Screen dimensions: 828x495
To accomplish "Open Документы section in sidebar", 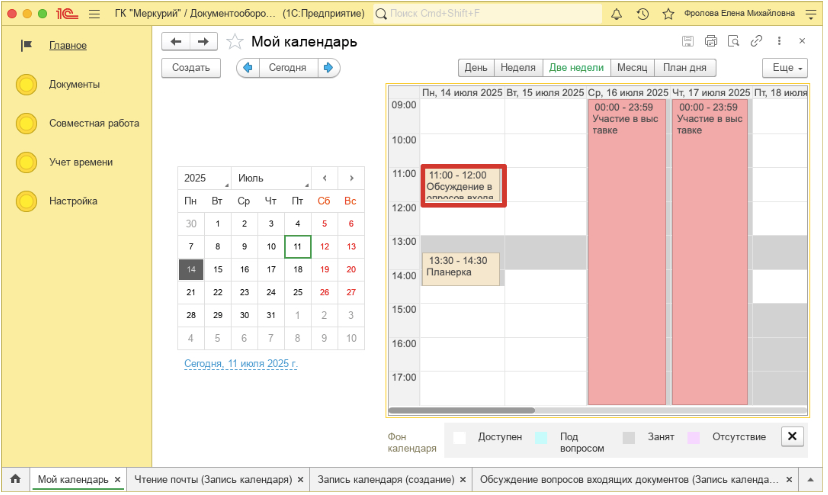I will 74,85.
